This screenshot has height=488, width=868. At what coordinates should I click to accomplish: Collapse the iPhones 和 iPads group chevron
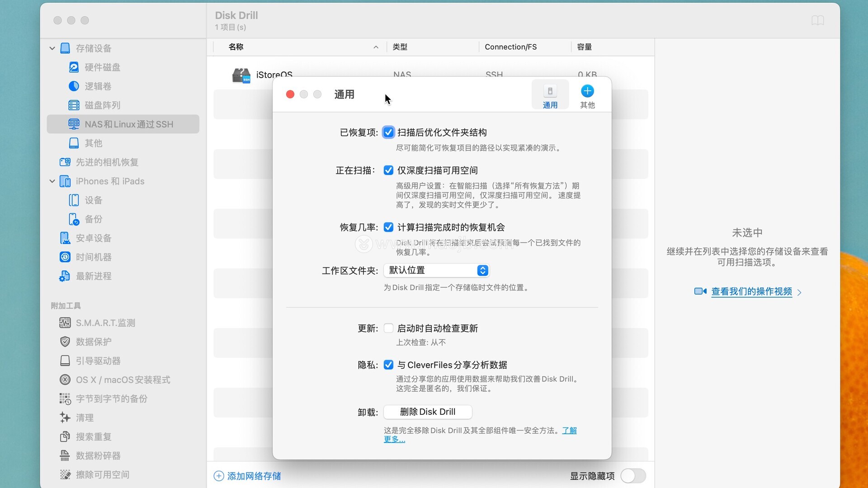tap(52, 181)
